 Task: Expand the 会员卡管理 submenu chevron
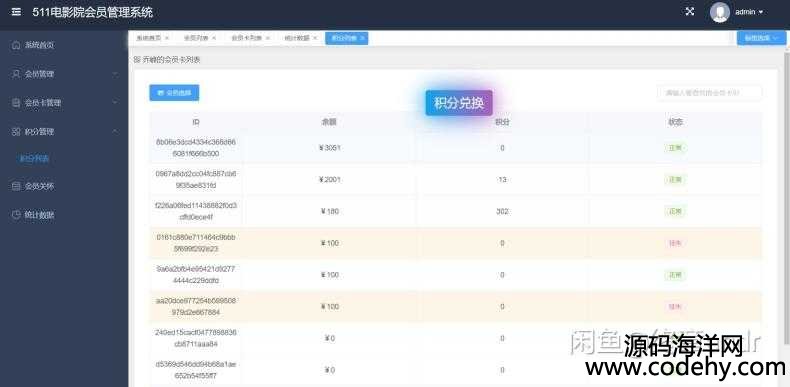115,103
